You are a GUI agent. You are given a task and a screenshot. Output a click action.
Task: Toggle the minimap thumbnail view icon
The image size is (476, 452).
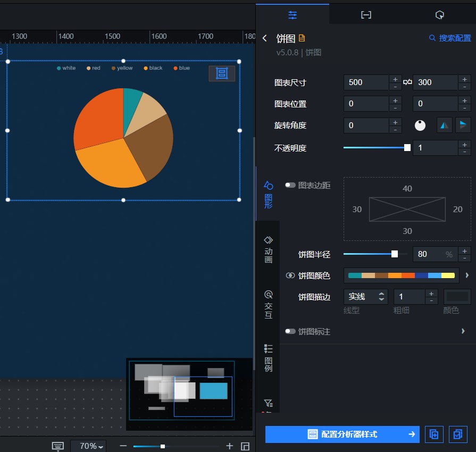pos(245,446)
